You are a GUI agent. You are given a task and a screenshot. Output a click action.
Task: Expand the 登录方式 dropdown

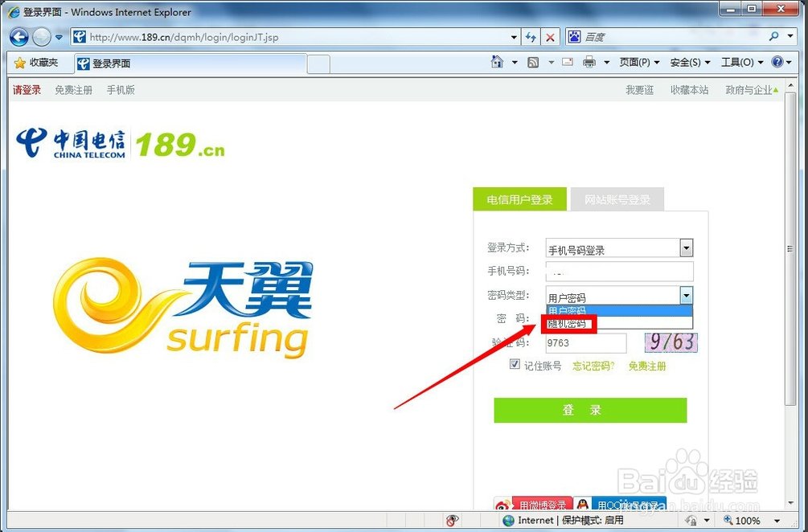(x=686, y=248)
